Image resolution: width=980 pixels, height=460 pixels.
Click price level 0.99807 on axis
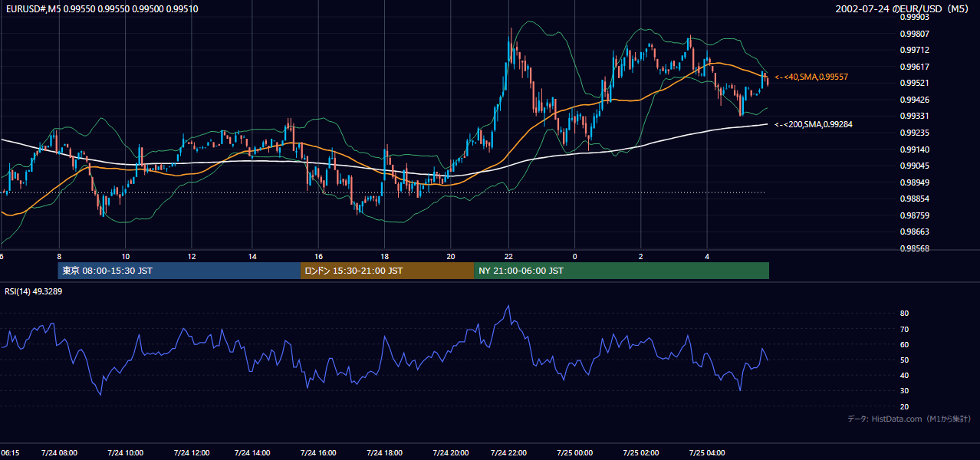914,34
